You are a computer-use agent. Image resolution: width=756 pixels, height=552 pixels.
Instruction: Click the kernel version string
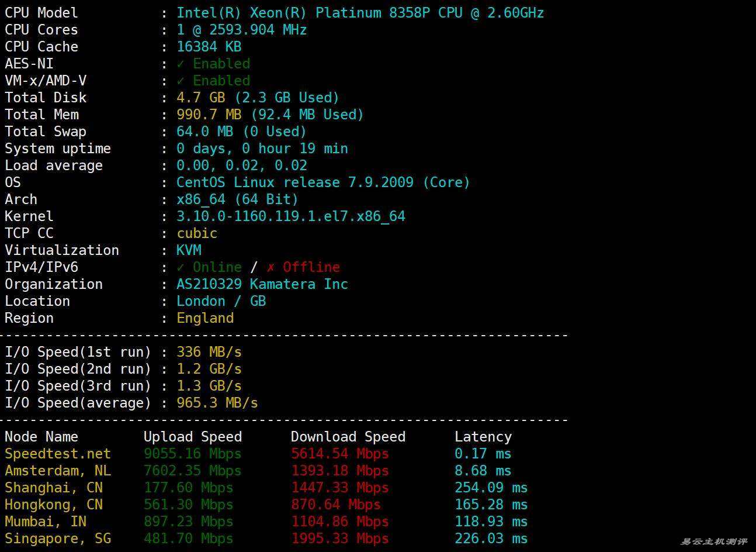click(290, 216)
